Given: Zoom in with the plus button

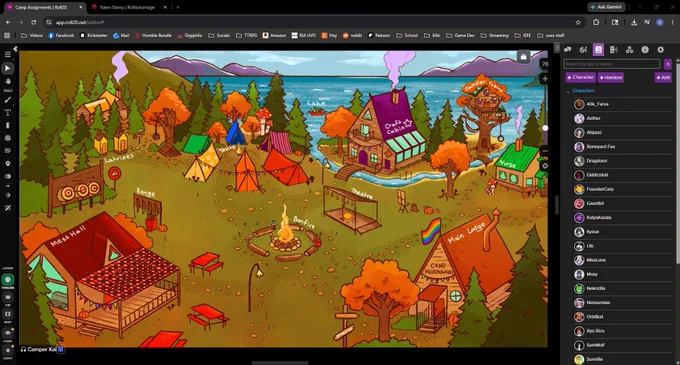Looking at the screenshot, I should [x=545, y=79].
